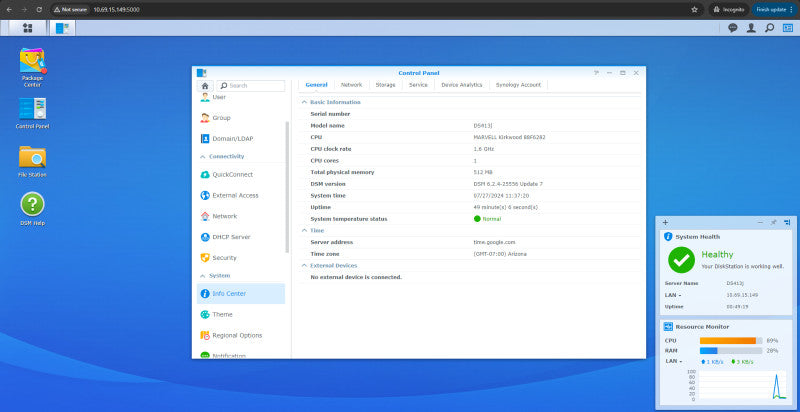Image resolution: width=800 pixels, height=412 pixels.
Task: Open the user options person icon
Action: click(751, 28)
